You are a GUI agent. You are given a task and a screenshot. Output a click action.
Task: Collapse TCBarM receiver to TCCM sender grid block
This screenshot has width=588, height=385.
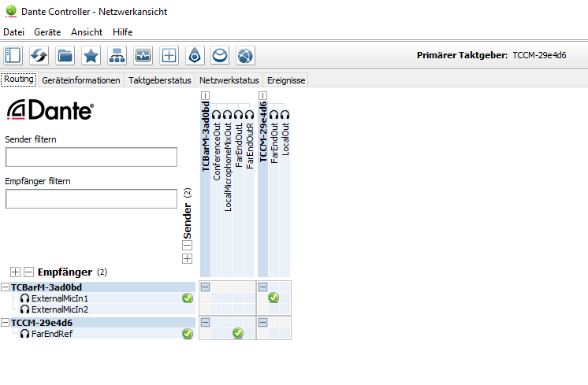click(263, 287)
